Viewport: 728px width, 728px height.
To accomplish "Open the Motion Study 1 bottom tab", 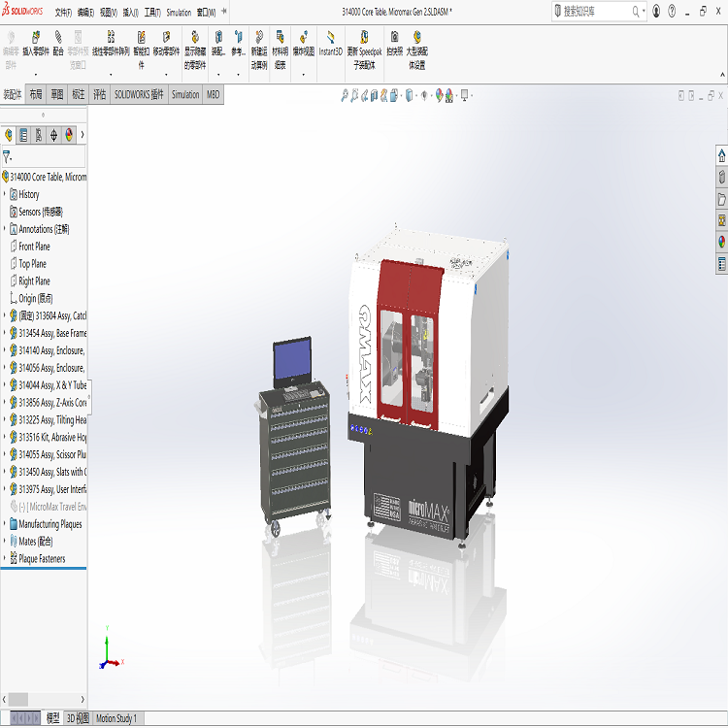I will pyautogui.click(x=116, y=718).
